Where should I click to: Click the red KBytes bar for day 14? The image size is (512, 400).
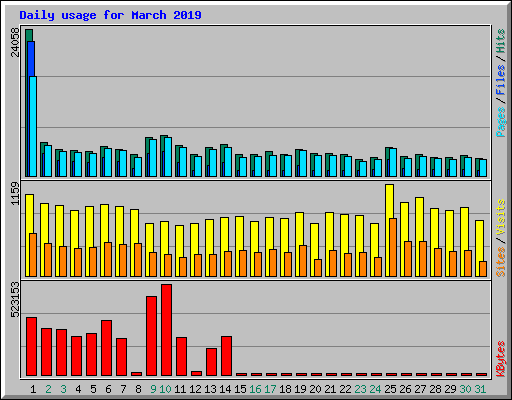point(226,356)
